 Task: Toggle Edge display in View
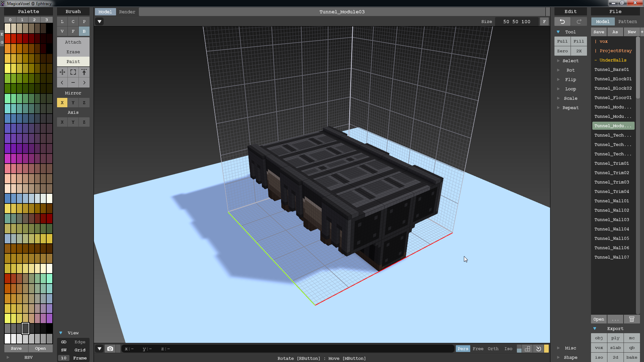[x=80, y=342]
